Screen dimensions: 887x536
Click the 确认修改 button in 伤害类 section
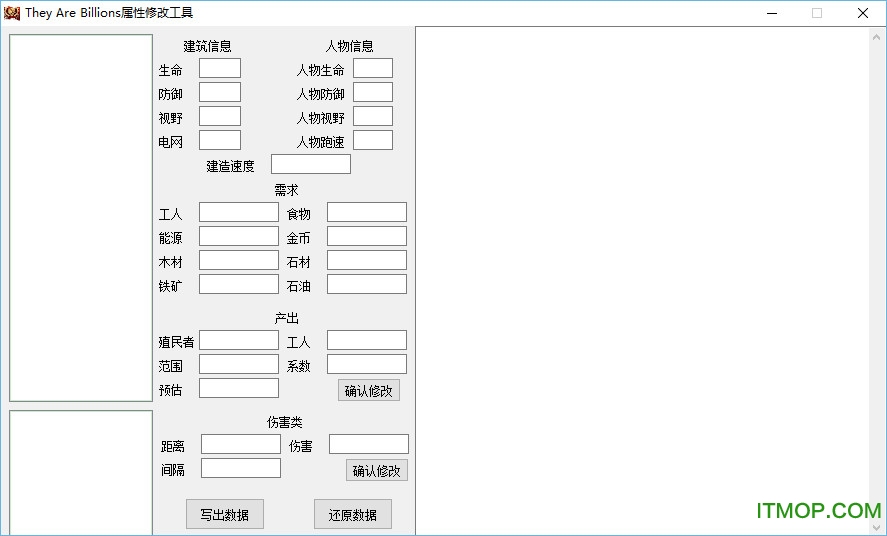[377, 470]
